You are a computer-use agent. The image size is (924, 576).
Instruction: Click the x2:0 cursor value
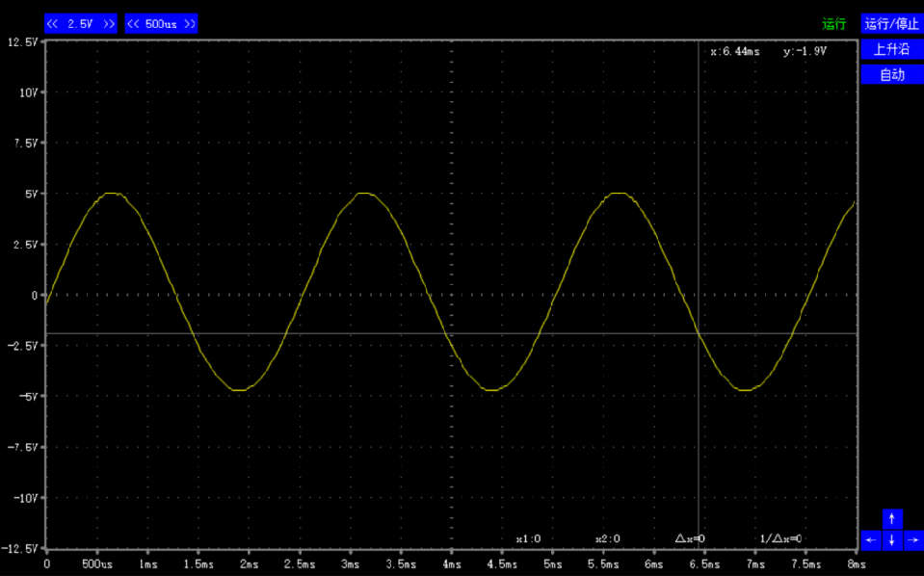coord(608,538)
